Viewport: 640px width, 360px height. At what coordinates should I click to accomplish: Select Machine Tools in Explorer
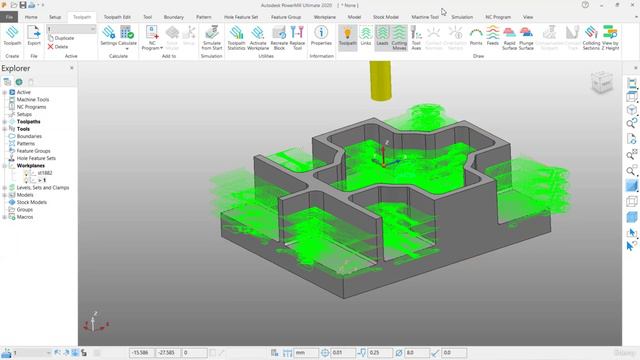[x=33, y=100]
